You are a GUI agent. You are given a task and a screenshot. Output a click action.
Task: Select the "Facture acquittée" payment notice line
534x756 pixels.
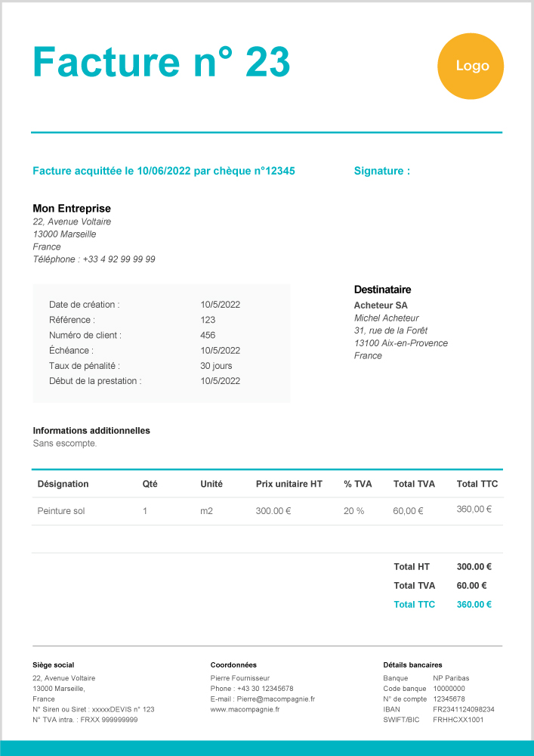pos(164,171)
